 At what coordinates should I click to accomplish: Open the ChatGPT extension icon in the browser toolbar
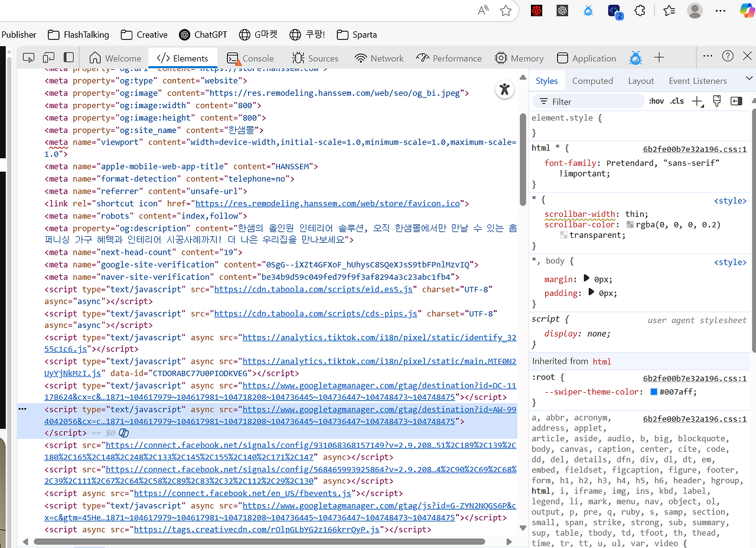coord(562,11)
